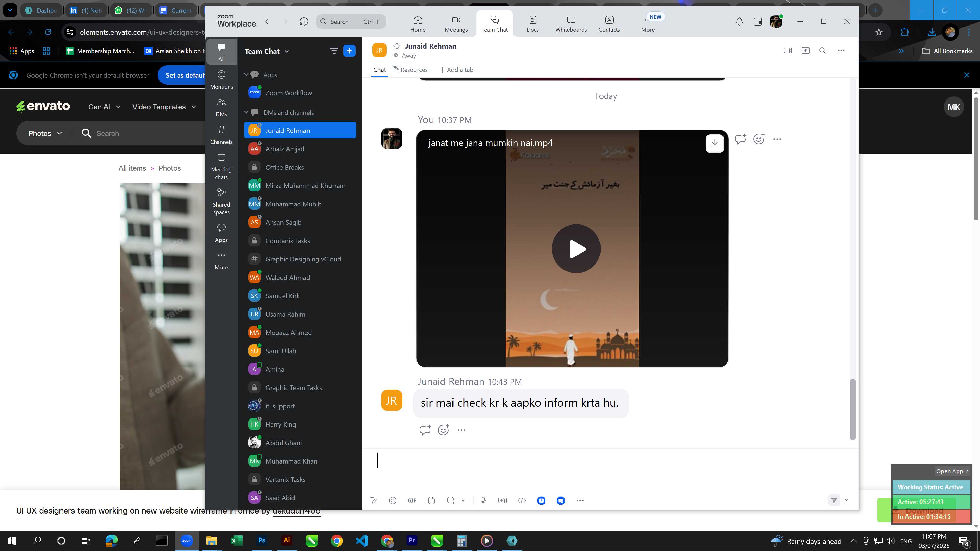Record a video message with camera icon
980x551 pixels.
coord(503,500)
